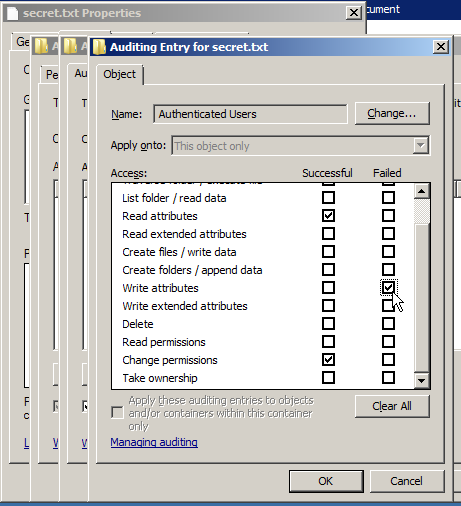Check Successful for Delete
Viewport: 461px width, 506px height.
click(x=328, y=324)
